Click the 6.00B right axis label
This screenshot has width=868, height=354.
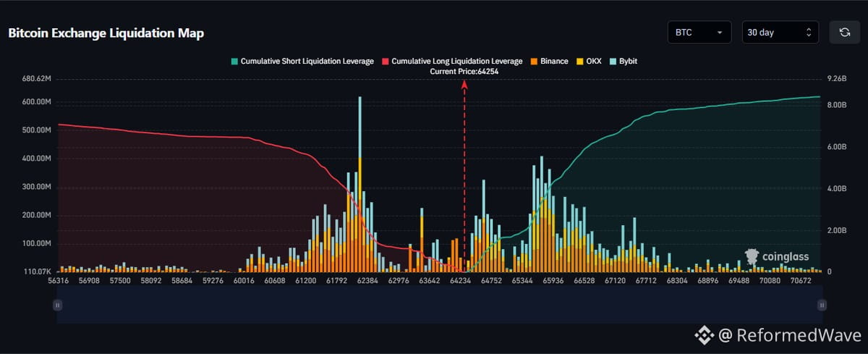pyautogui.click(x=836, y=147)
